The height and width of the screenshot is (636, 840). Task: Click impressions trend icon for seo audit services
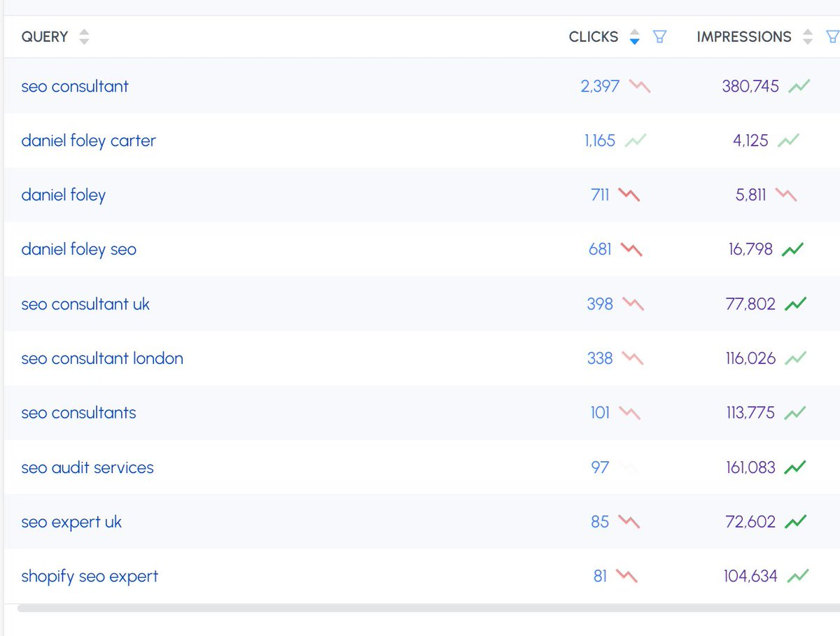pos(795,467)
